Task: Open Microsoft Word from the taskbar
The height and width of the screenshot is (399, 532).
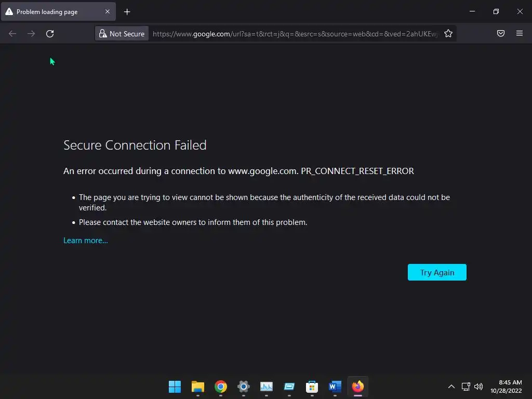Action: [335, 387]
